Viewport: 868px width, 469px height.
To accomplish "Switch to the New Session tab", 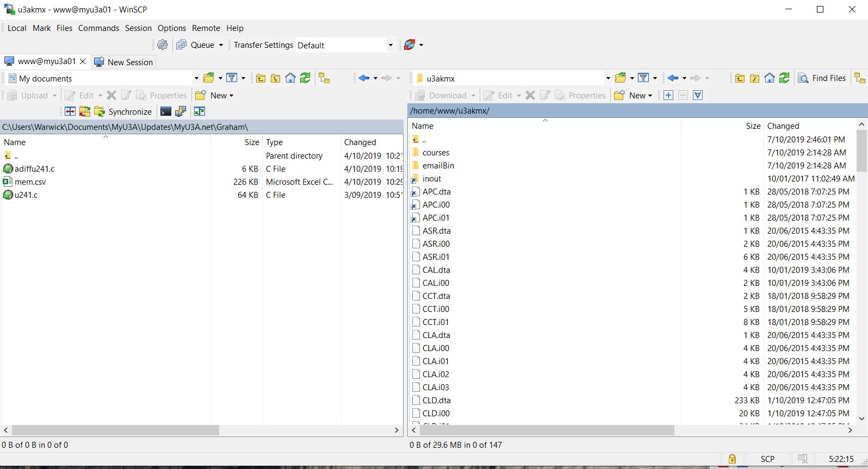I will 124,62.
